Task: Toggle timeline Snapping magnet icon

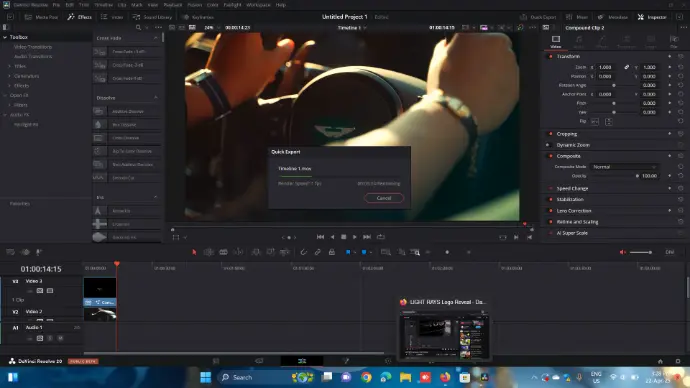Action: pos(303,252)
